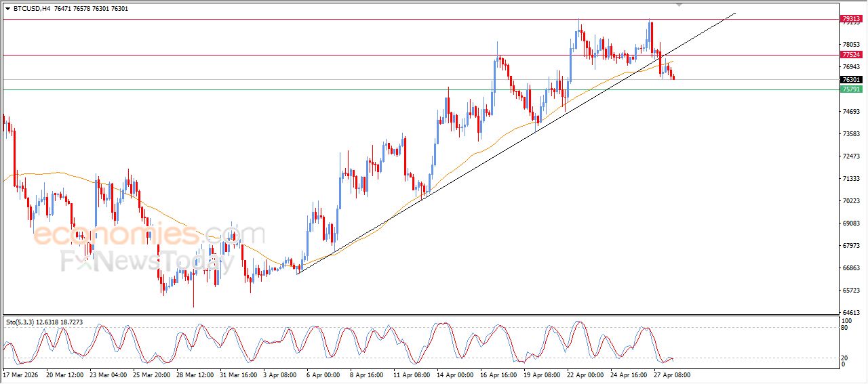Click the gray chart shift marker at top
The width and height of the screenshot is (868, 384).
pyautogui.click(x=680, y=4)
